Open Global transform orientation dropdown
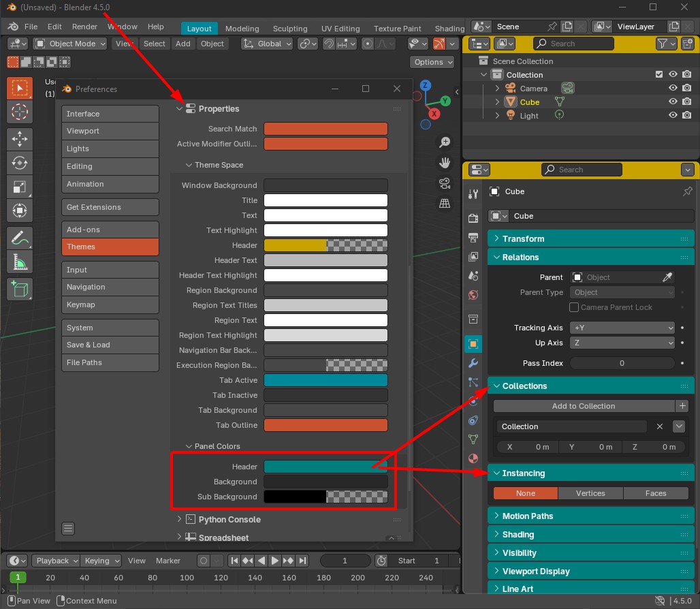Viewport: 700px width, 609px height. [x=267, y=44]
